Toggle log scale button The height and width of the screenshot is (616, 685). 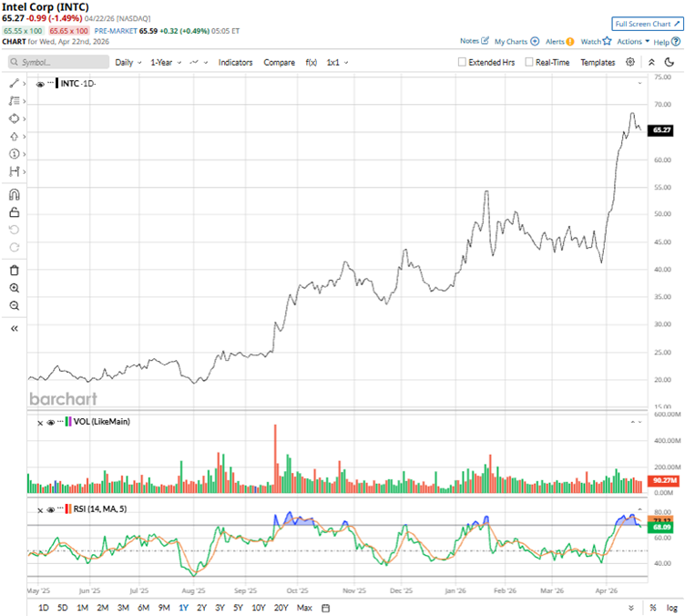click(x=671, y=608)
